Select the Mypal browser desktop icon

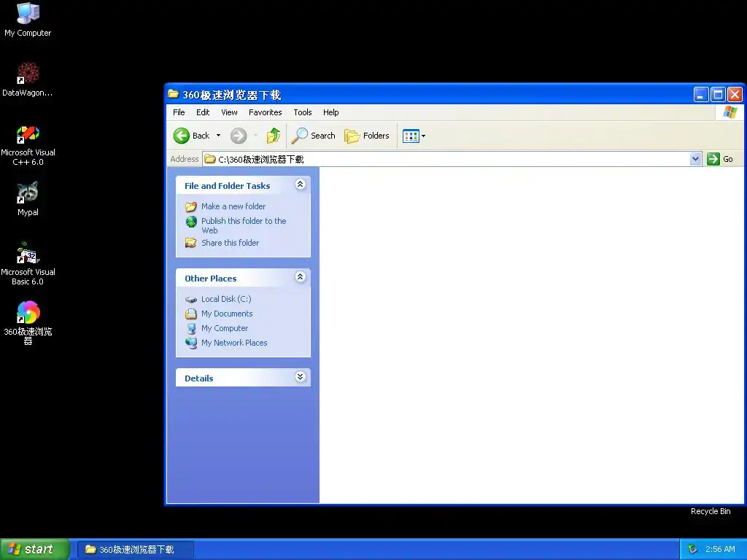click(28, 198)
